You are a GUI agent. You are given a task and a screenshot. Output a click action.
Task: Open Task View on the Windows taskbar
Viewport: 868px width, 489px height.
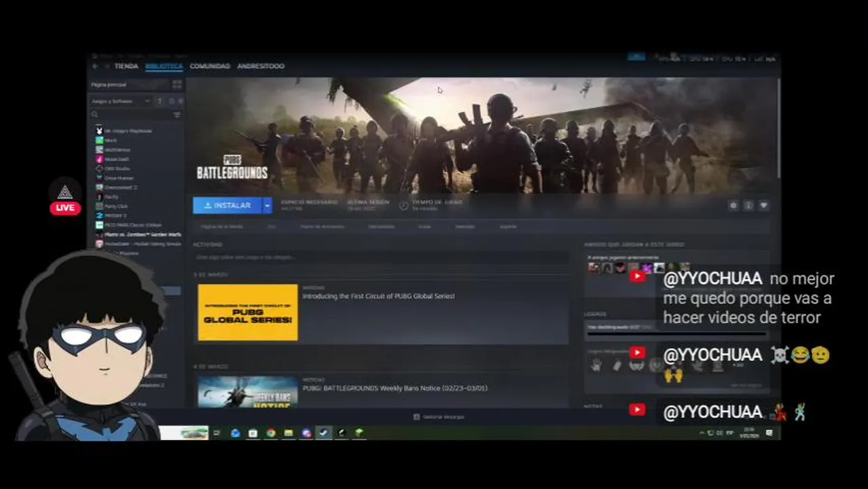217,433
